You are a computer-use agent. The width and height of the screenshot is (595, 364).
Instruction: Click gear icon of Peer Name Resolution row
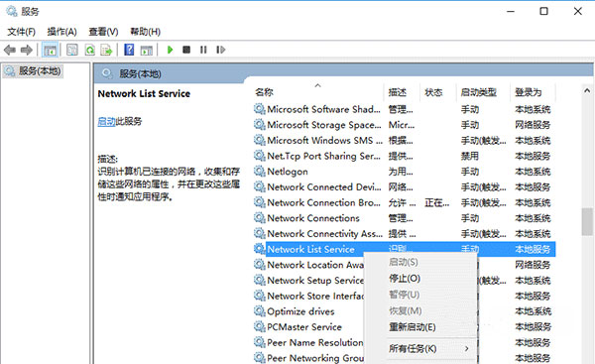[260, 343]
